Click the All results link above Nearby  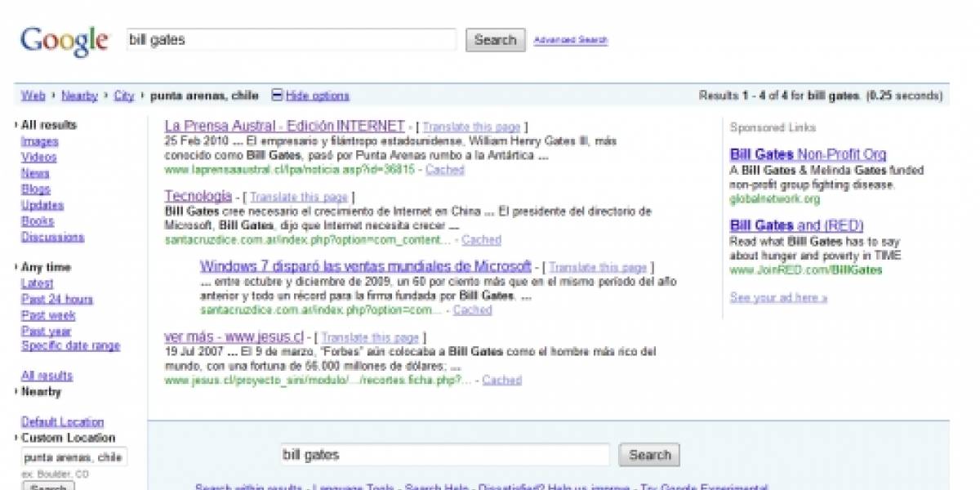pos(47,376)
